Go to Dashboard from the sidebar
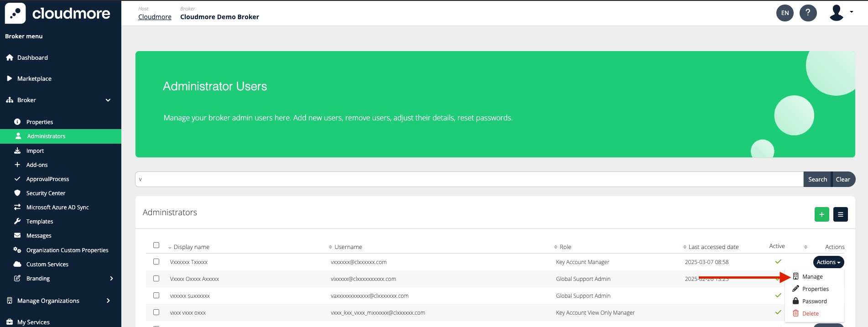 coord(32,58)
